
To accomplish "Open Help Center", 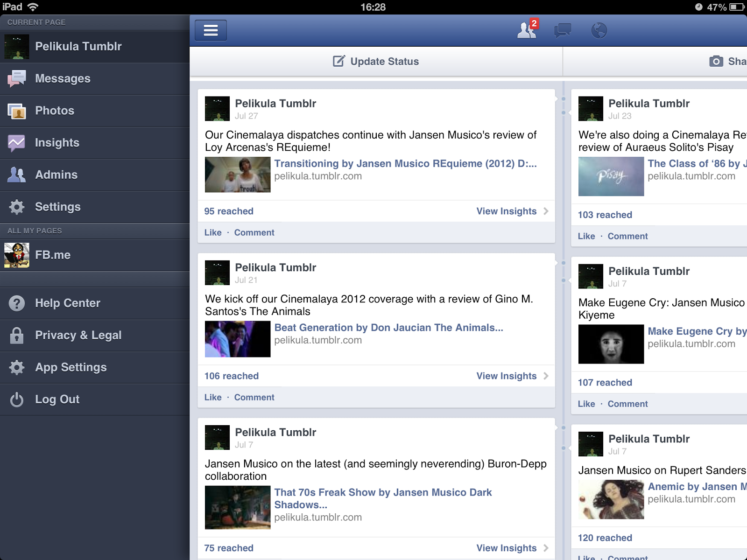I will (95, 303).
